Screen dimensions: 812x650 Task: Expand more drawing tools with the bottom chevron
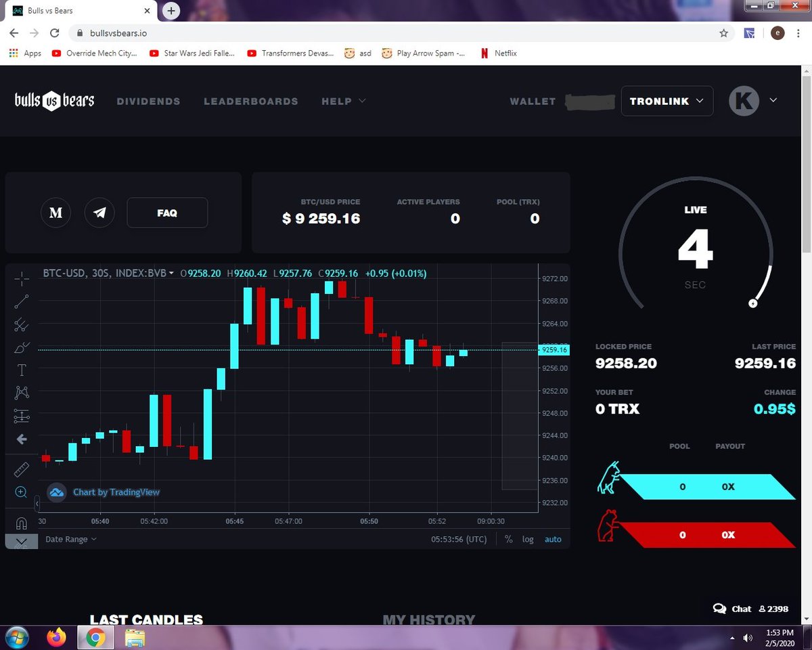[21, 541]
